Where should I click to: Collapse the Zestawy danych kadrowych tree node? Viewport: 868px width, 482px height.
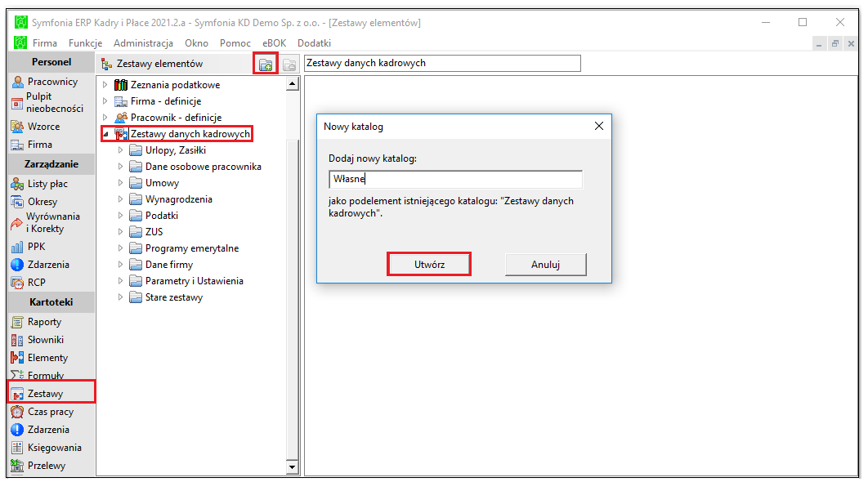105,134
